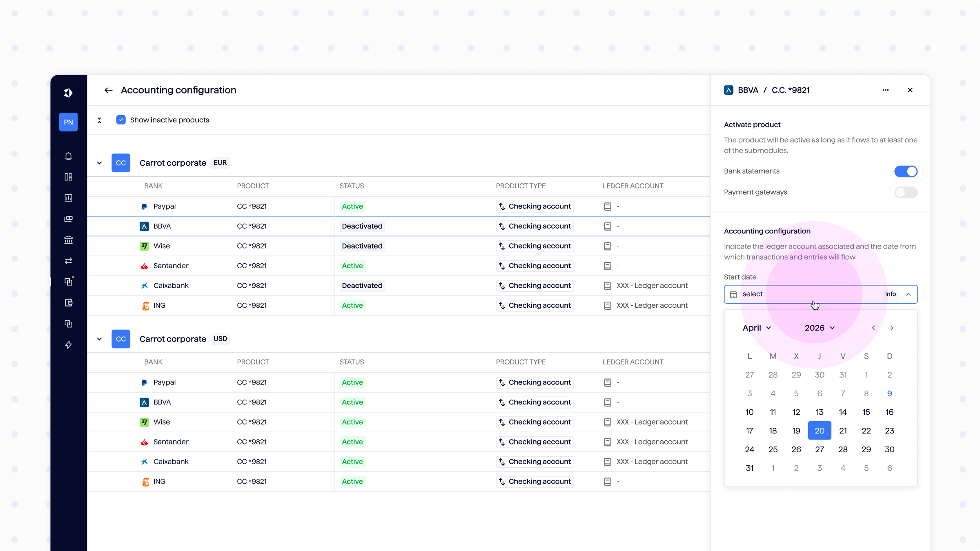This screenshot has height=551, width=980.
Task: Open the three-dots menu in BBVA panel
Action: click(885, 90)
